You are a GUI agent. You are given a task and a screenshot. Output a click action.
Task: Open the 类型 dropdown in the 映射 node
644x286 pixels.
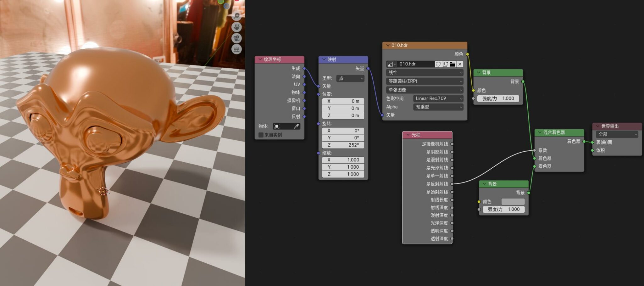(350, 78)
